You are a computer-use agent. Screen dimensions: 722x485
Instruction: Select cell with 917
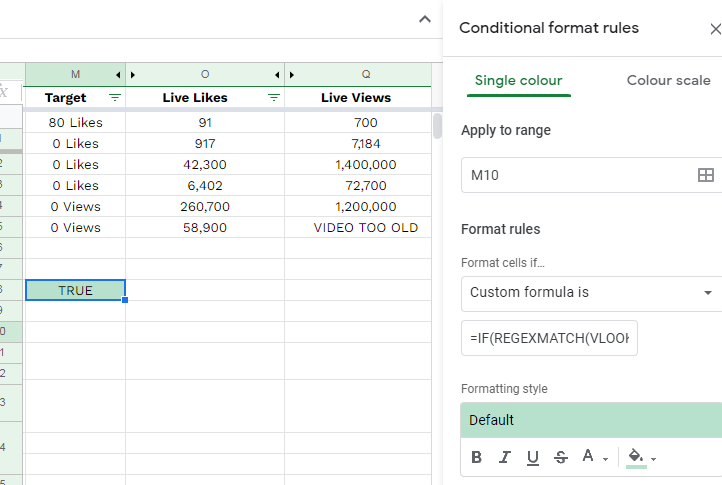205,144
